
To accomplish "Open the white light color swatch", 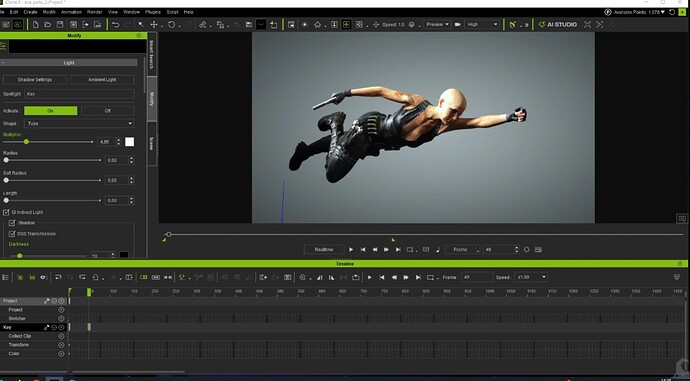I will coord(129,142).
